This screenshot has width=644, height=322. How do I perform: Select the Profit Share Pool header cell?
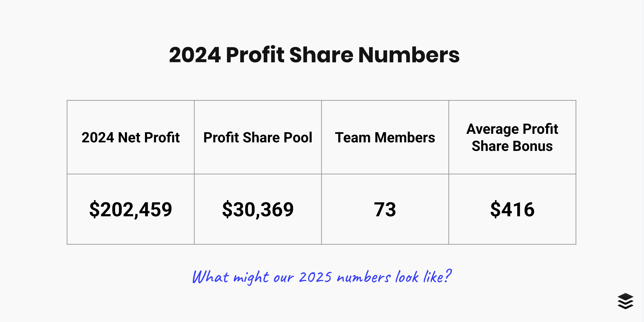258,137
